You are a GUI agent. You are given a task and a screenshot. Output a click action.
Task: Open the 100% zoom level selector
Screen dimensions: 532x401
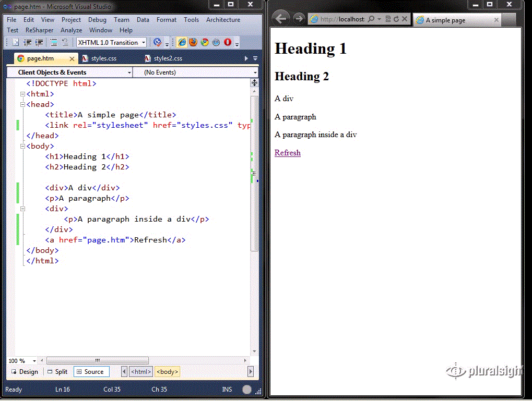pyautogui.click(x=21, y=360)
